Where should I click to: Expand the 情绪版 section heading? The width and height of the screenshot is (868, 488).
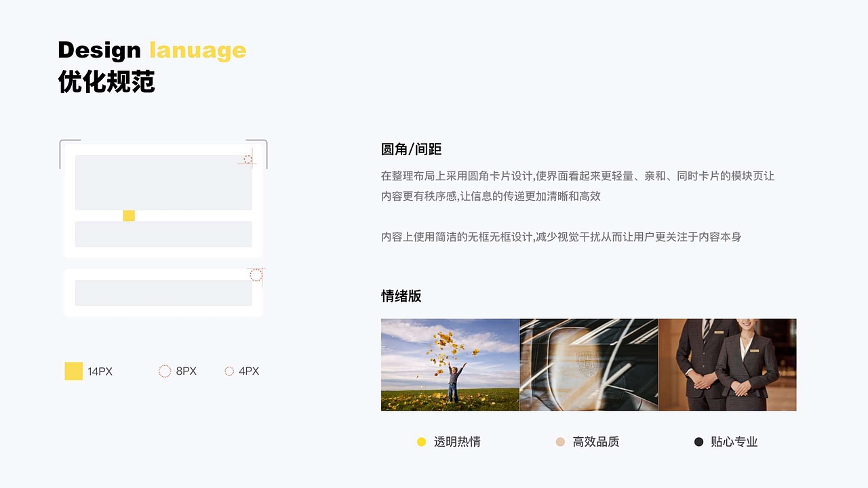pyautogui.click(x=400, y=296)
